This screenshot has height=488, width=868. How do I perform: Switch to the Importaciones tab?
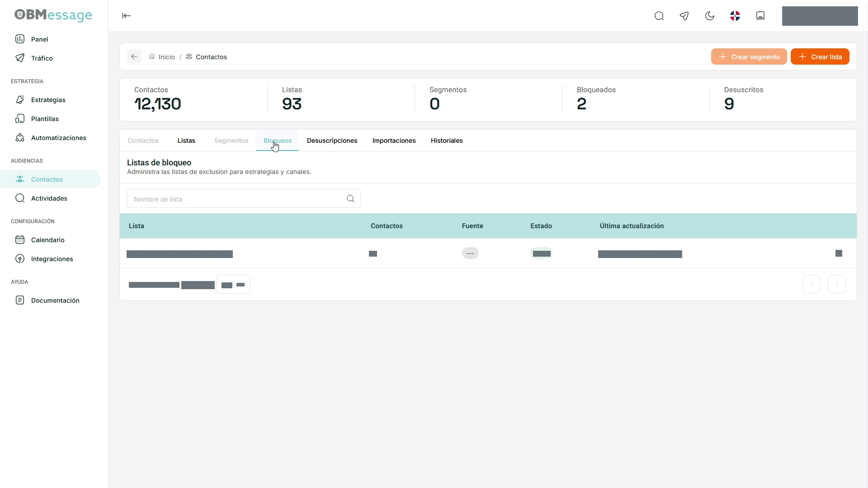394,141
